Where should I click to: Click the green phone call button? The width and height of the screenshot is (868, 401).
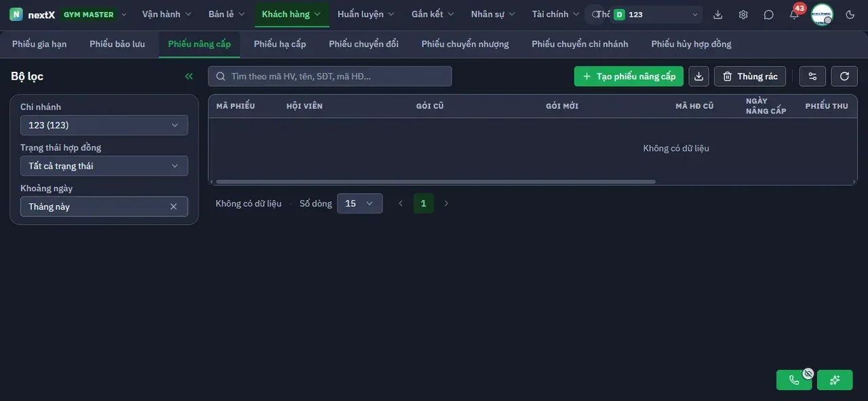[794, 380]
